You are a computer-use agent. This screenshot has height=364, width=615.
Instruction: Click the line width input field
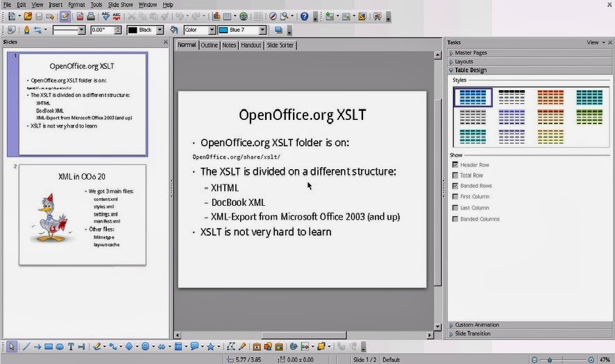[102, 30]
